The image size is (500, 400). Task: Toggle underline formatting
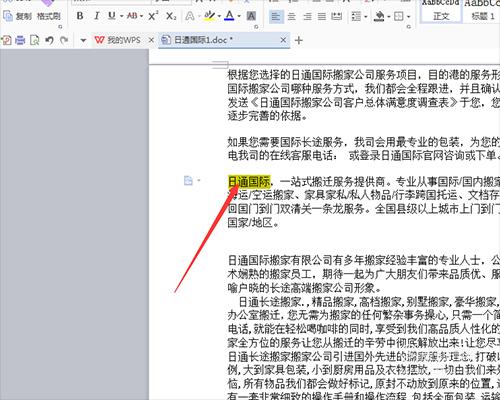[x=112, y=16]
